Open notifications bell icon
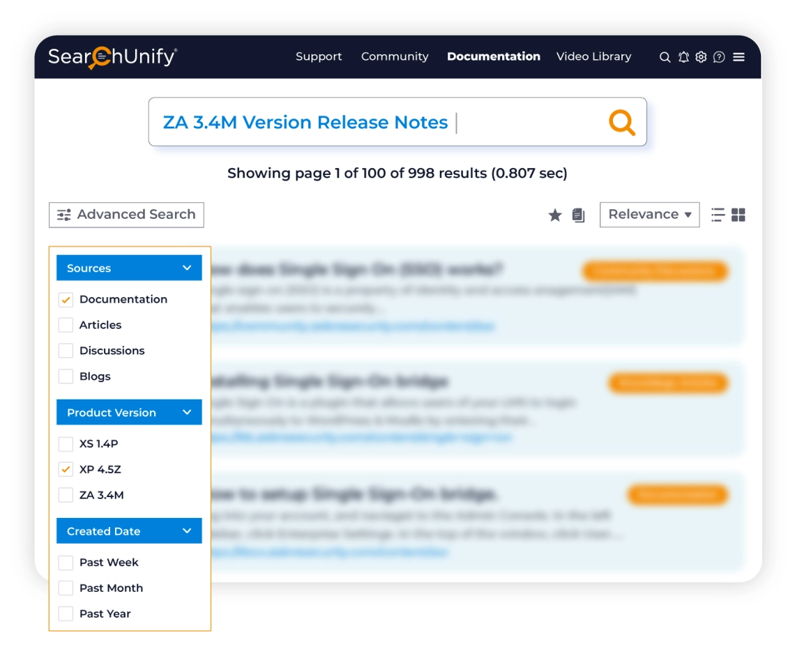Viewport: 795px width, 672px height. coord(683,57)
